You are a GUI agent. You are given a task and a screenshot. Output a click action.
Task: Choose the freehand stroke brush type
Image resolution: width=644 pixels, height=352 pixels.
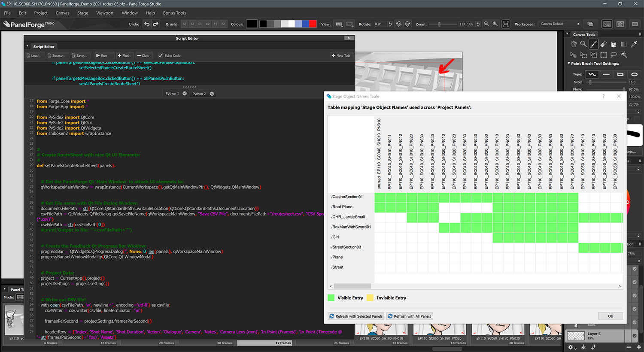[x=592, y=74]
